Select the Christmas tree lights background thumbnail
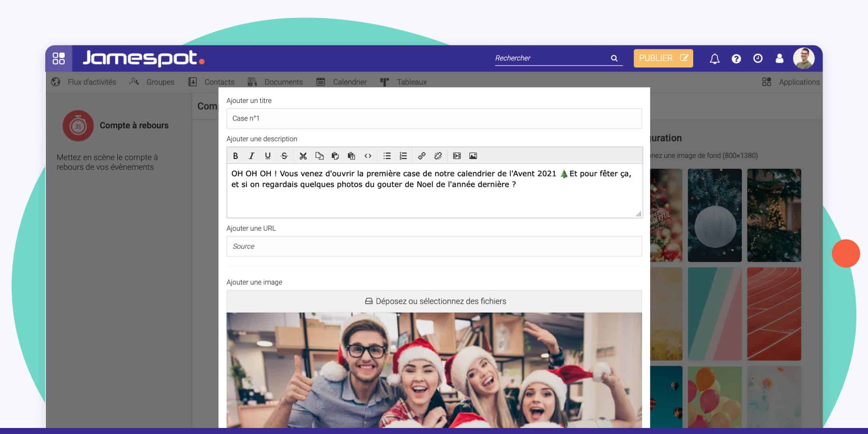868x434 pixels. 774,215
